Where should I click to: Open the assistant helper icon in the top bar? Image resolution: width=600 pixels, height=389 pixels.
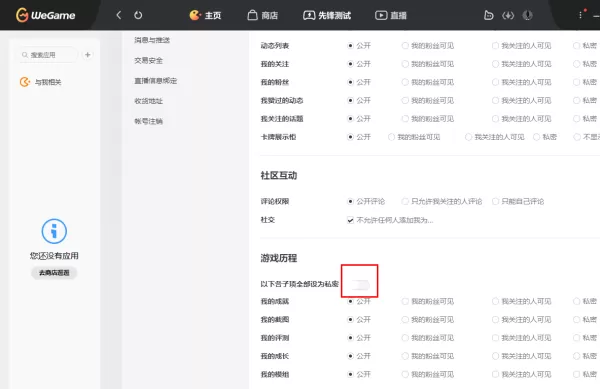(x=488, y=15)
